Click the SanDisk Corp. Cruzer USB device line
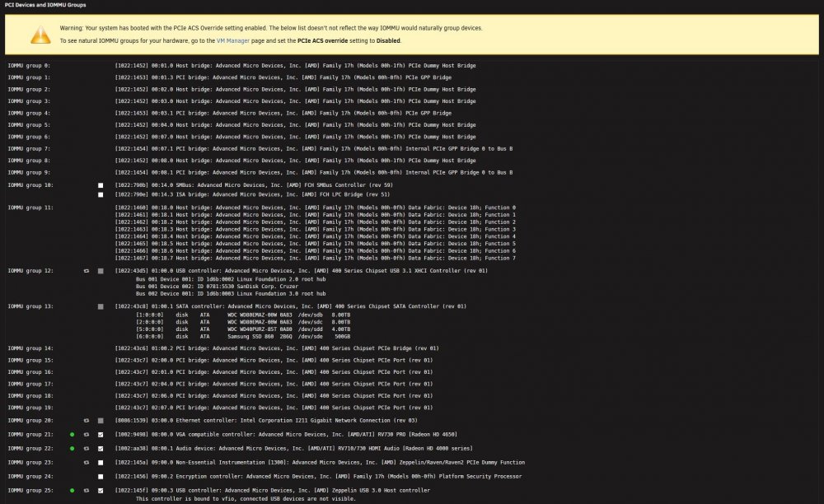824x504 pixels. (217, 287)
